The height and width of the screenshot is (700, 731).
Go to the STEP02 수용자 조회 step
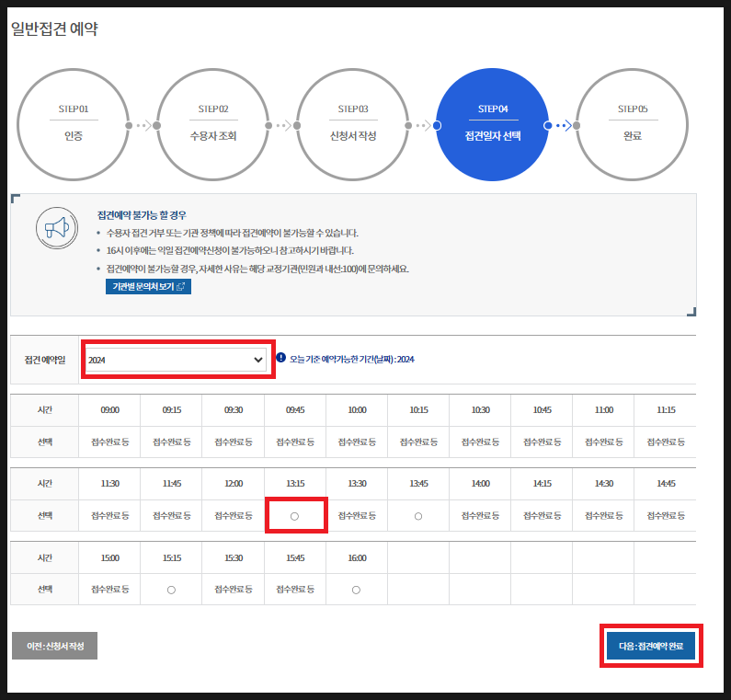pyautogui.click(x=214, y=124)
